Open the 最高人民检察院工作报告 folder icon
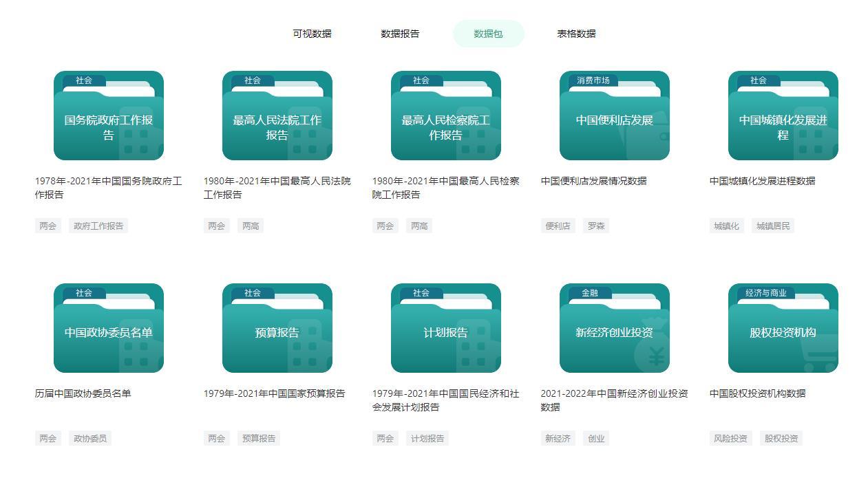 tap(446, 116)
